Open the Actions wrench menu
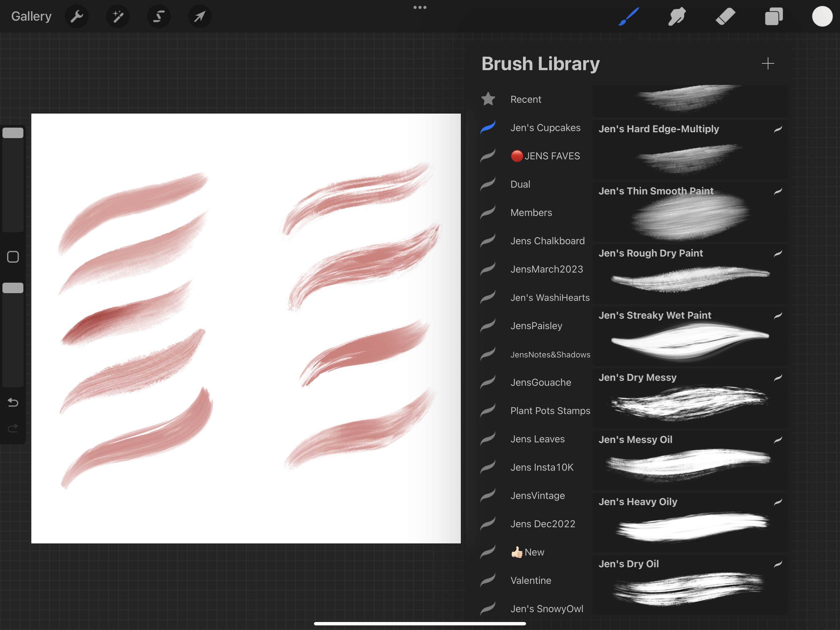This screenshot has width=840, height=630. [77, 16]
